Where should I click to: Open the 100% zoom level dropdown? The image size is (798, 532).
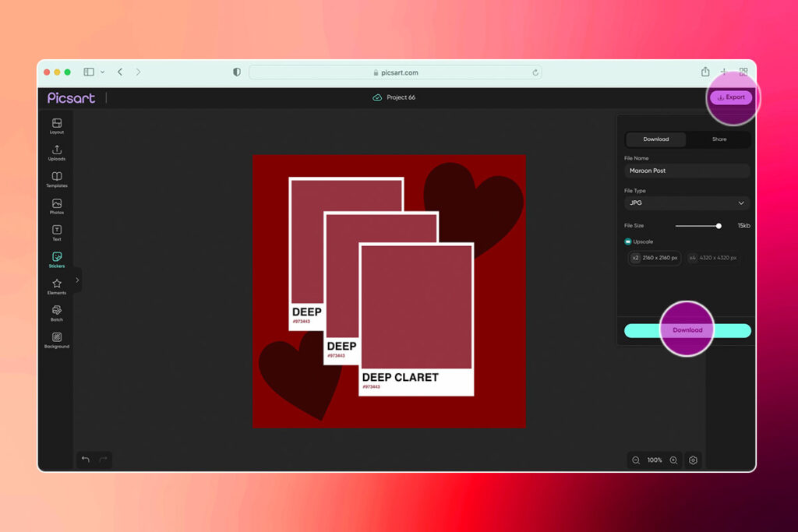pyautogui.click(x=655, y=460)
